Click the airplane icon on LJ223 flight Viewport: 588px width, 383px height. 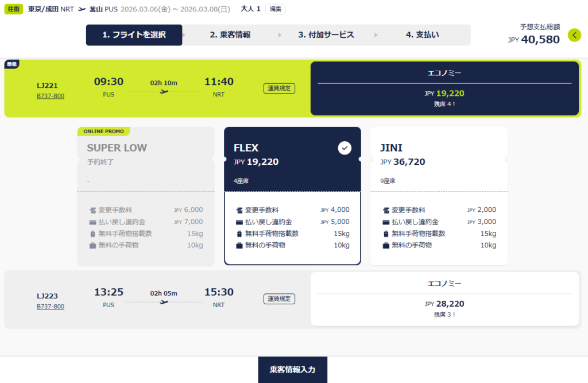click(x=164, y=302)
